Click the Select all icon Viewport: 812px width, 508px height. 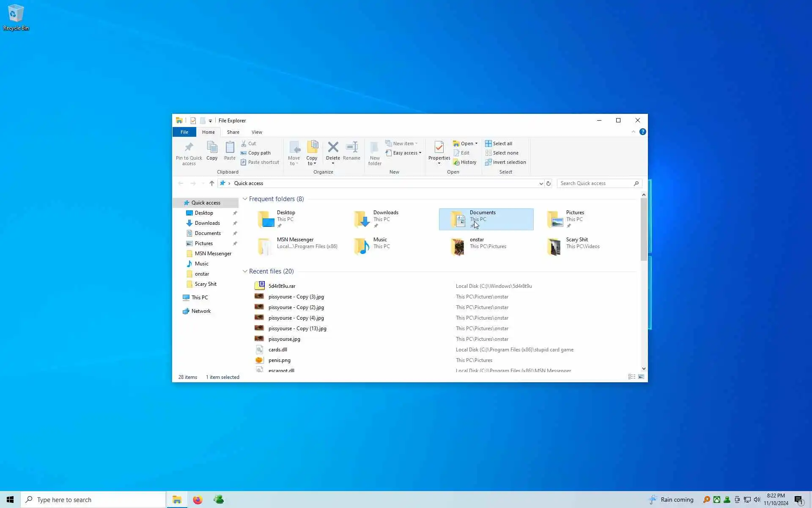488,144
